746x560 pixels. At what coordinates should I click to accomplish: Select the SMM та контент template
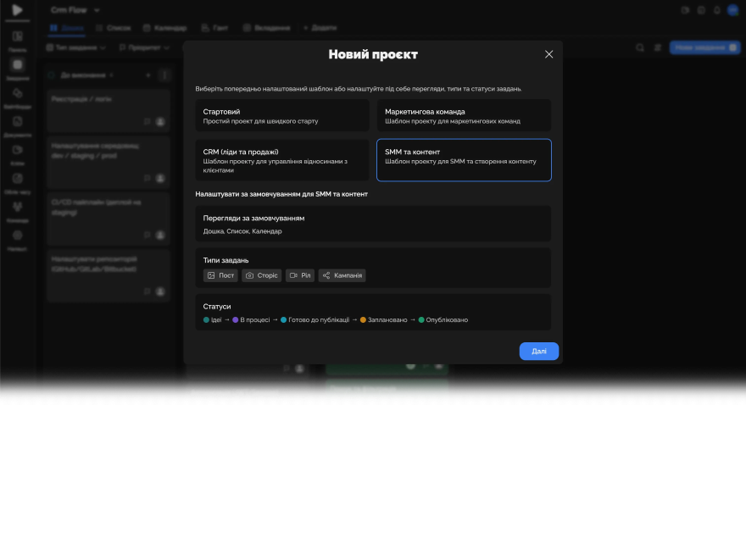click(463, 160)
